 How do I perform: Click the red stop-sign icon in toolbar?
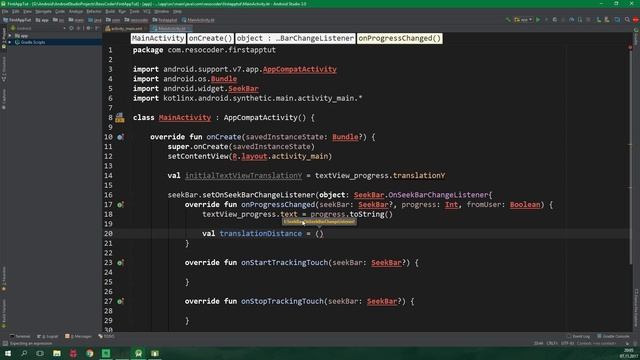636,20
